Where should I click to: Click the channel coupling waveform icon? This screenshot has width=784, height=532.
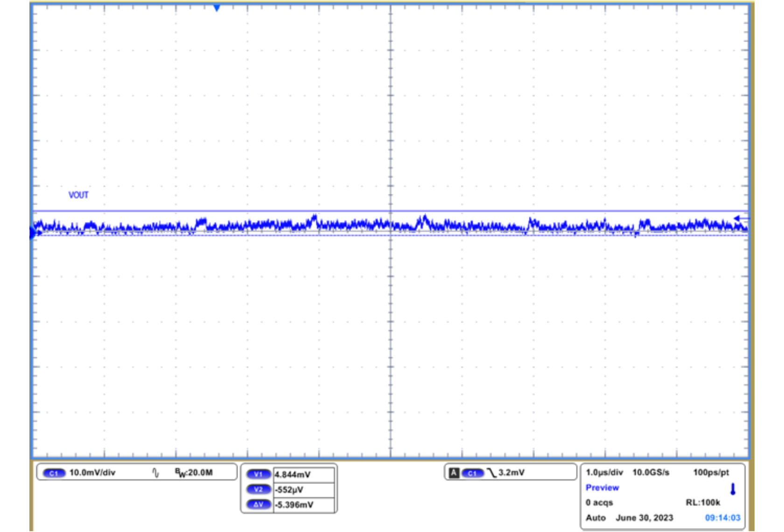(156, 472)
